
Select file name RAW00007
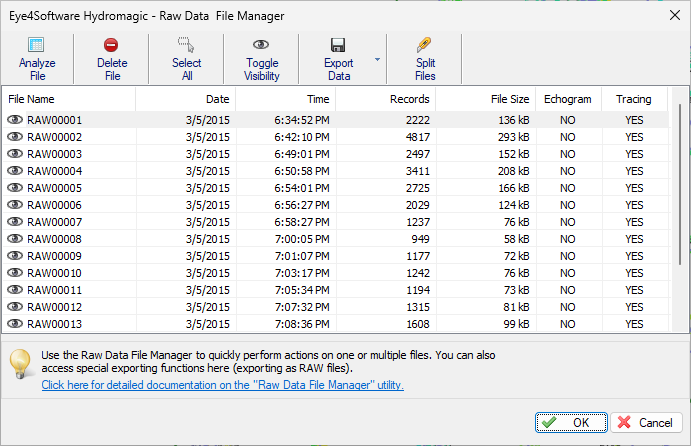coord(55,222)
